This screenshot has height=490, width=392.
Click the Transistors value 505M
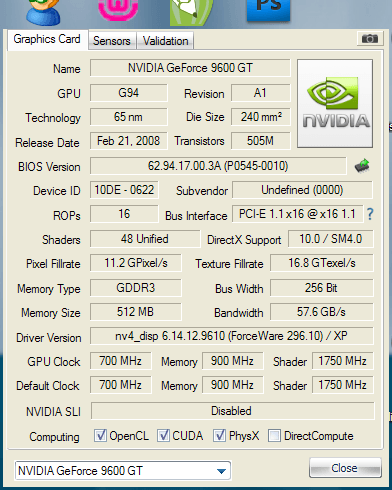pyautogui.click(x=260, y=141)
